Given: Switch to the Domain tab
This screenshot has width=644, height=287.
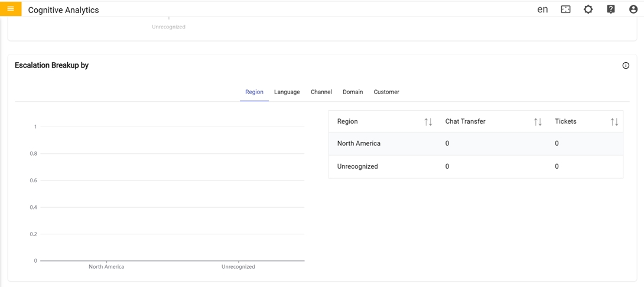Looking at the screenshot, I should pos(353,92).
